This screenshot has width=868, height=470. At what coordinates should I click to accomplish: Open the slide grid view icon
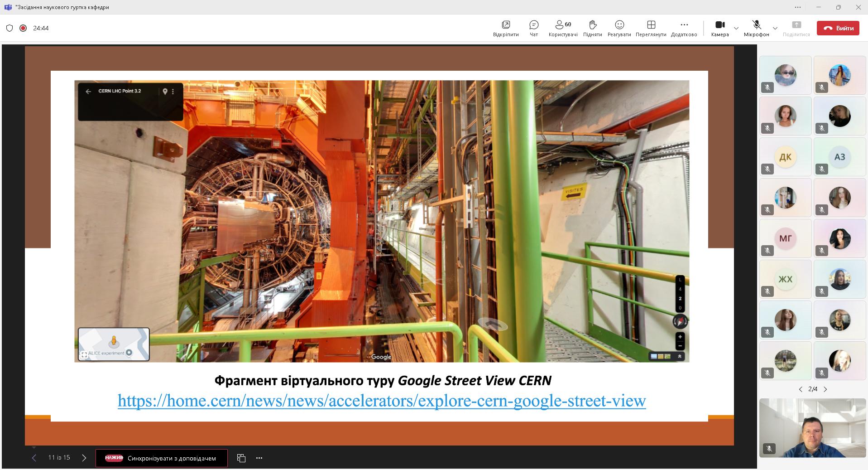241,458
